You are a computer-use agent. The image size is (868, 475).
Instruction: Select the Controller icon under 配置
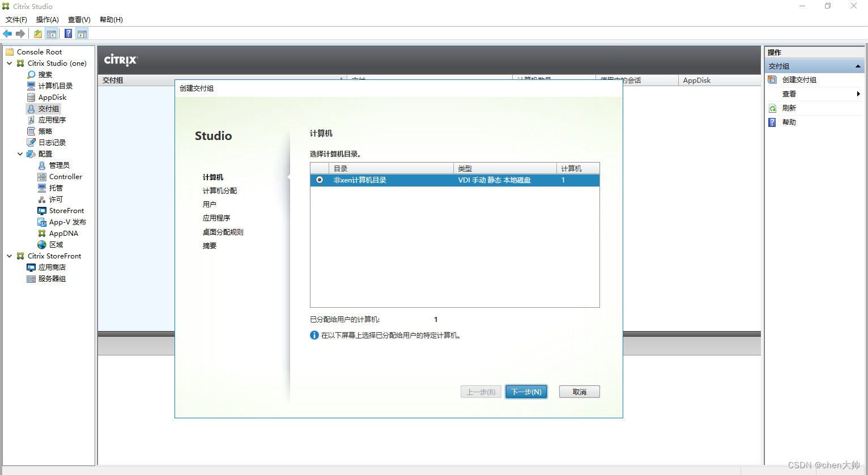click(x=42, y=176)
